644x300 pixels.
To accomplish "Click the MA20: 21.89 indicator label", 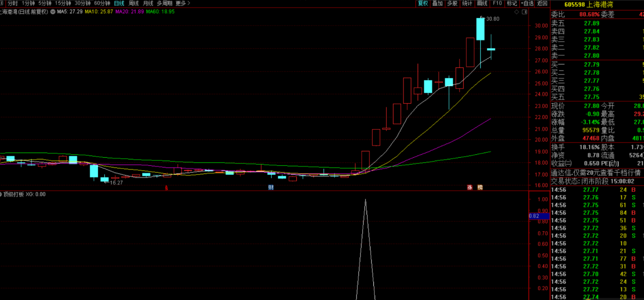I will coord(129,12).
